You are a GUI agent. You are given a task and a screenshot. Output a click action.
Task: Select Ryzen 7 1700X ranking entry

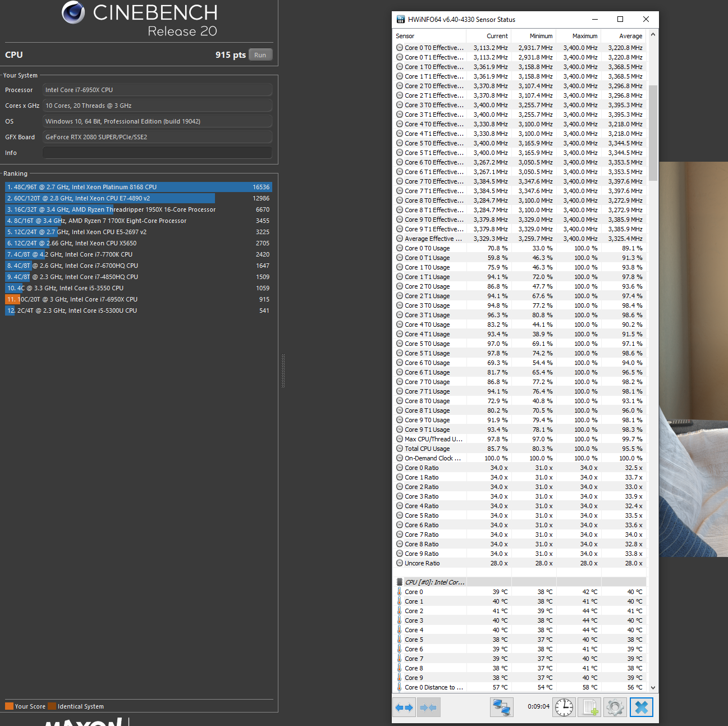(139, 221)
